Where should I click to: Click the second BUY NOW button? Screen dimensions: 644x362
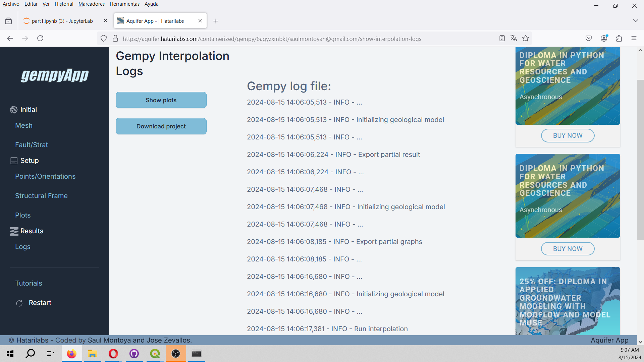click(568, 249)
